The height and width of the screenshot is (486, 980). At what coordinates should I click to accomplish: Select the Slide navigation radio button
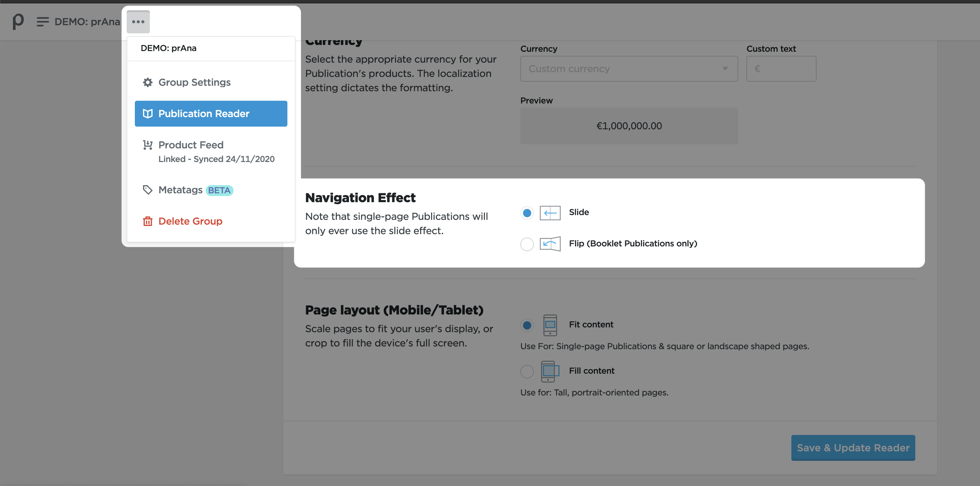tap(527, 213)
